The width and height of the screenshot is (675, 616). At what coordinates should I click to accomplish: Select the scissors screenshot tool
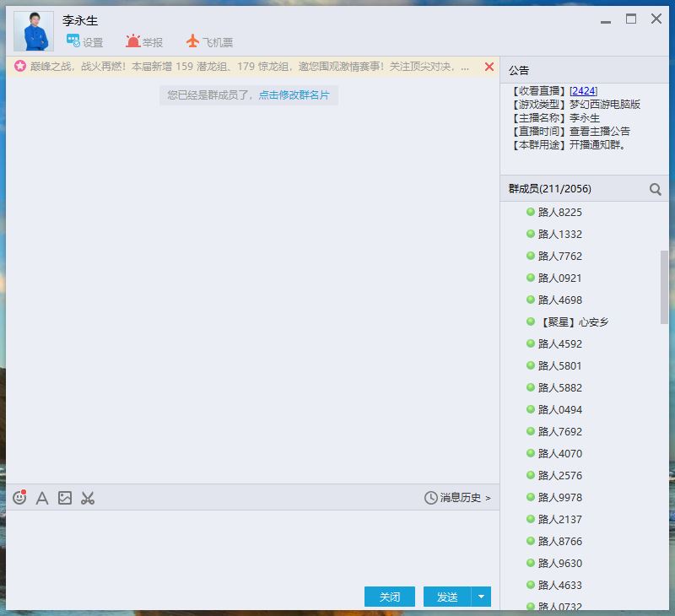coord(88,498)
